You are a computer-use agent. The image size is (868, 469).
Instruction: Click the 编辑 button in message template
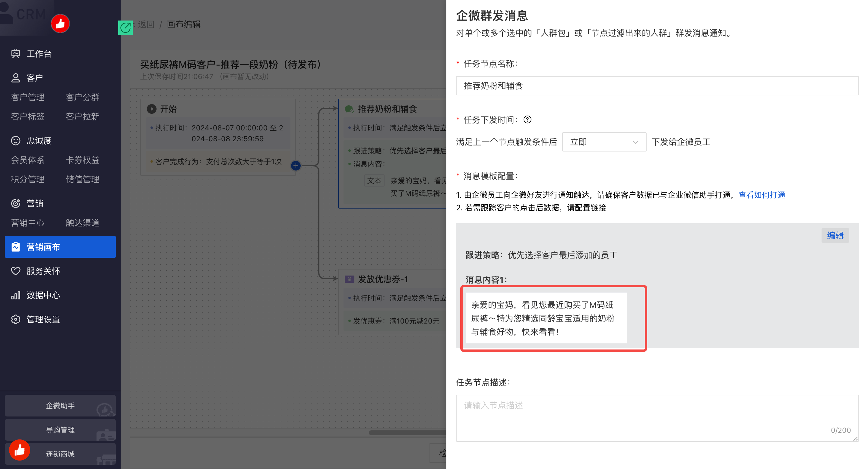(835, 235)
